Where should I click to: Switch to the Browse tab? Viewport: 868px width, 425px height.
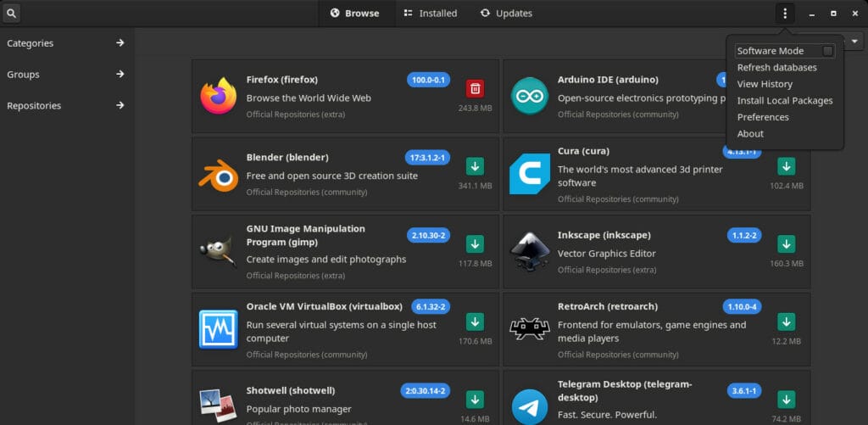357,14
